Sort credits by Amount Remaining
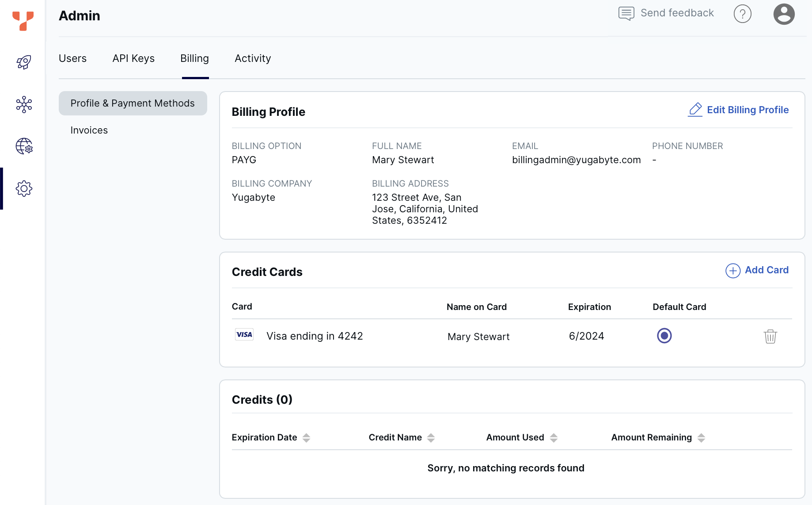 pyautogui.click(x=701, y=438)
